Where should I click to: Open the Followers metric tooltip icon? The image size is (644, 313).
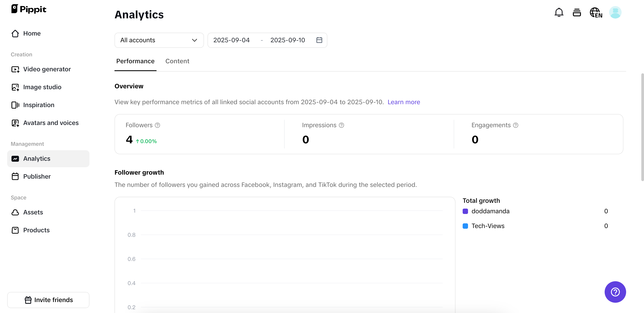click(157, 125)
